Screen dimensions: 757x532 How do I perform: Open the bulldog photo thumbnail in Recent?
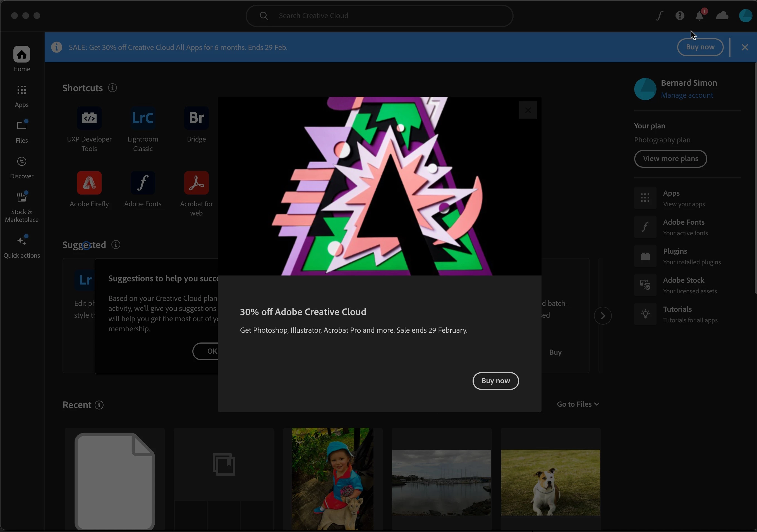pyautogui.click(x=550, y=482)
